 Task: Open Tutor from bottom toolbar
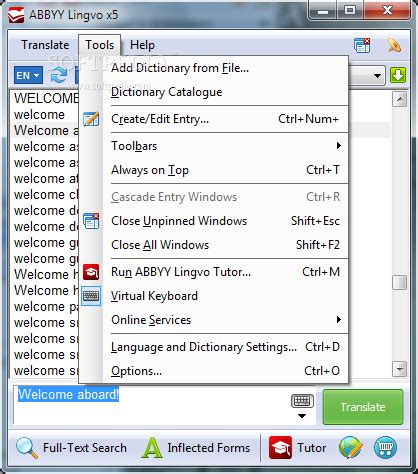tap(298, 448)
